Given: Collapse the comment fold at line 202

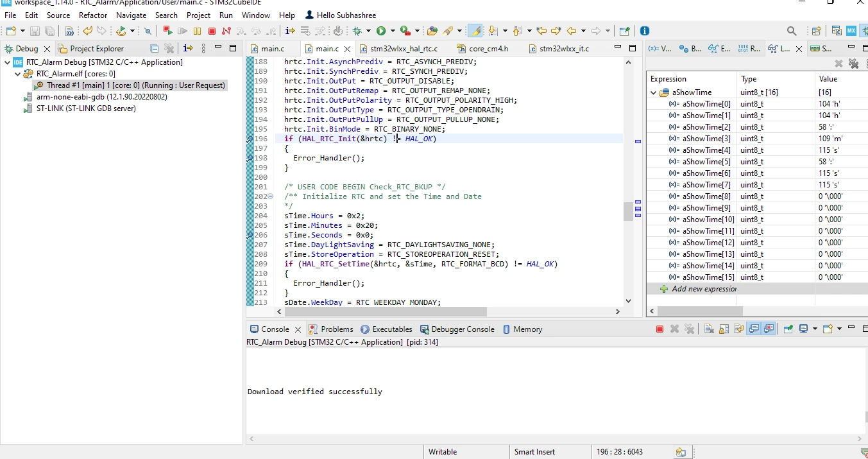Looking at the screenshot, I should click(270, 196).
